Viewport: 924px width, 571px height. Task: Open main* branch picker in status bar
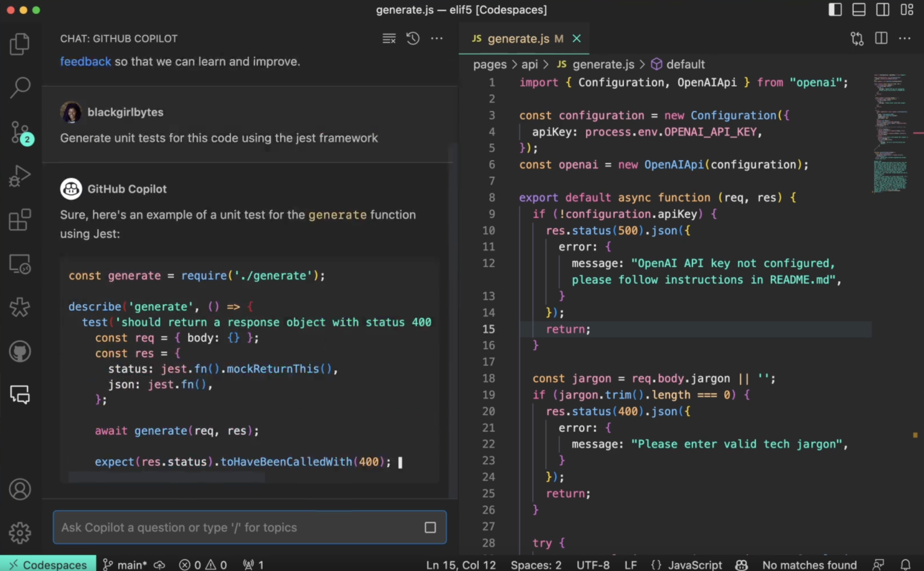click(x=124, y=564)
